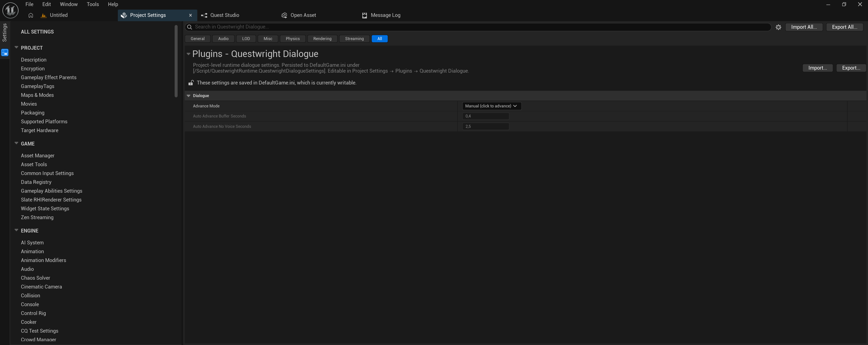The height and width of the screenshot is (345, 868).
Task: Collapse the ENGINE category arrow
Action: tap(16, 230)
